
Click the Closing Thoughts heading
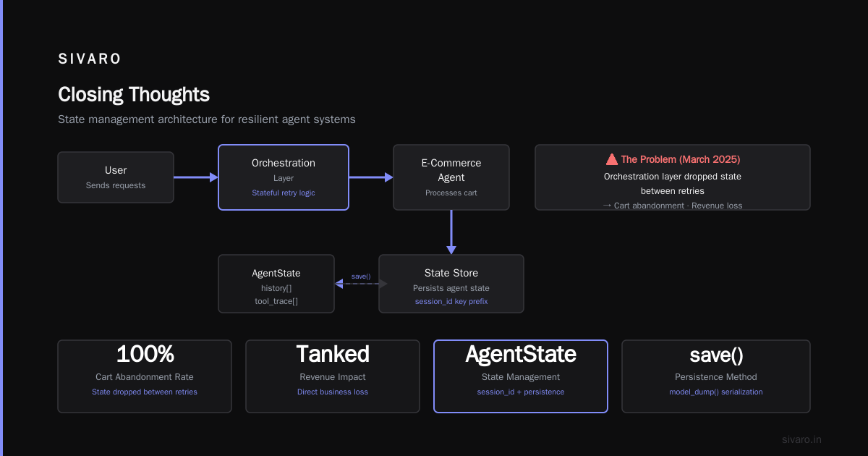pyautogui.click(x=134, y=94)
